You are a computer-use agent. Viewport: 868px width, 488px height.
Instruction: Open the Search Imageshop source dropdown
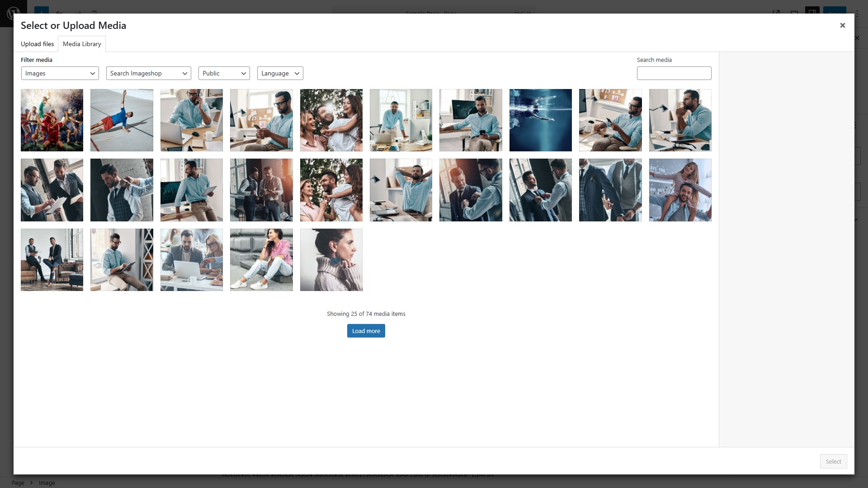click(x=149, y=73)
